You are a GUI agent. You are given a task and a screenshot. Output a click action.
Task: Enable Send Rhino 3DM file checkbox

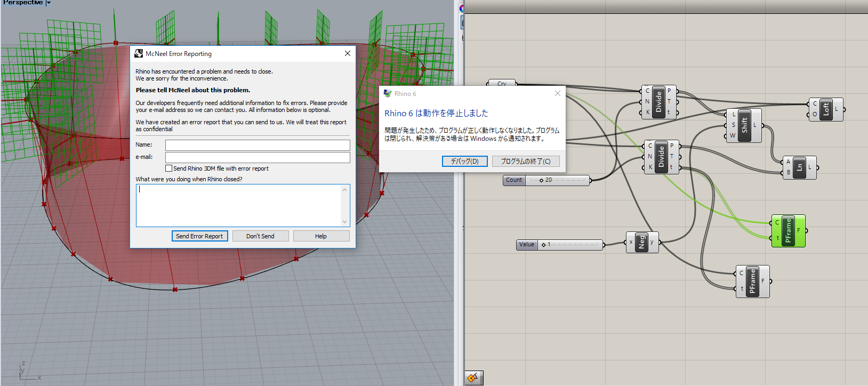pyautogui.click(x=169, y=168)
